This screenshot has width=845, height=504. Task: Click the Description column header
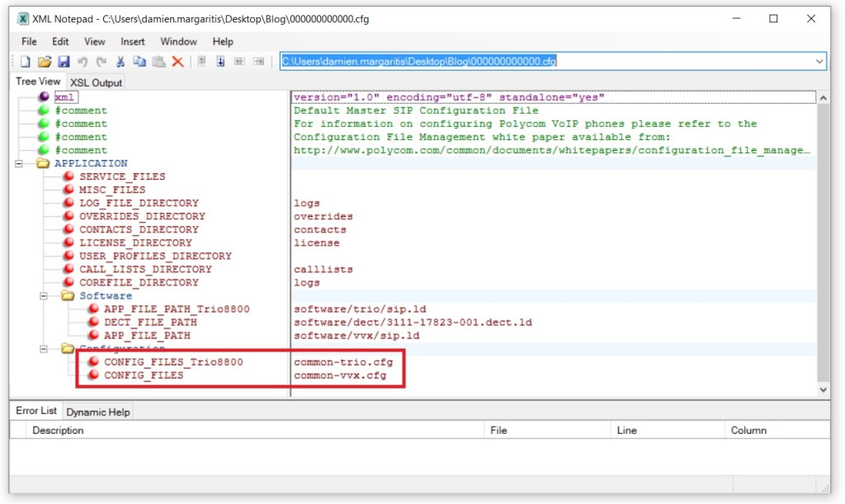point(58,431)
